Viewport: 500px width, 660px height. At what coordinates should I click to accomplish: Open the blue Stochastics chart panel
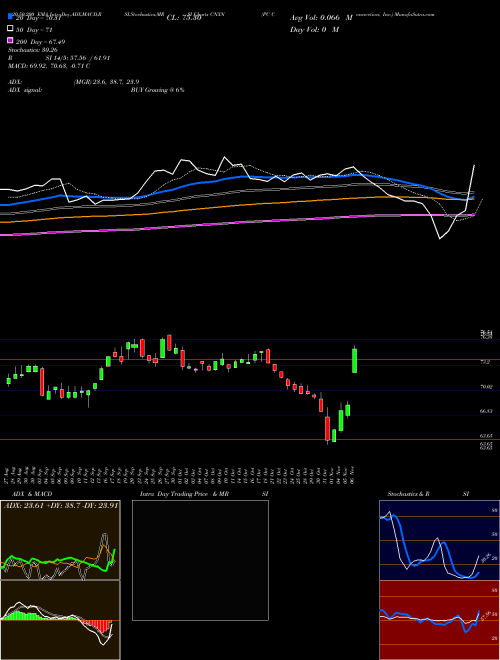coord(439,540)
